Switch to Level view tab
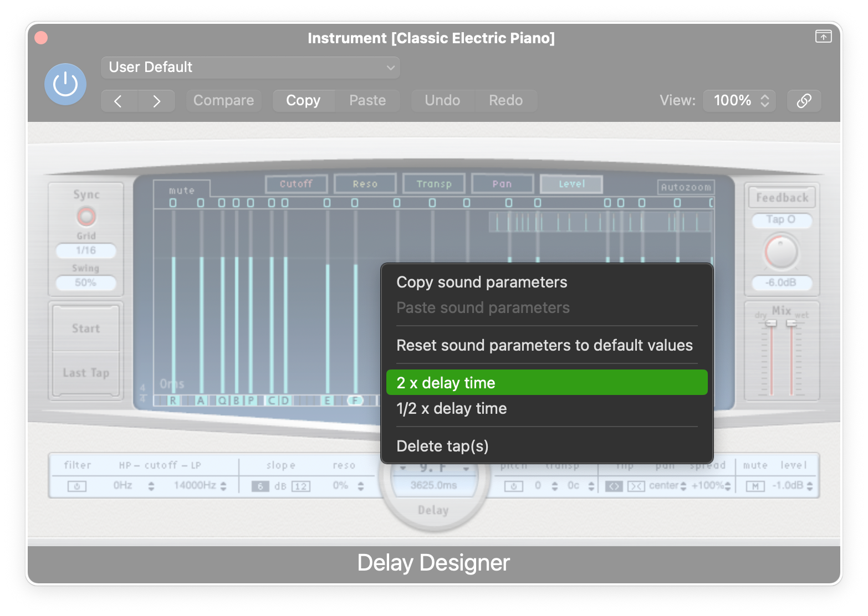Viewport: 868px width, 616px height. 571,184
